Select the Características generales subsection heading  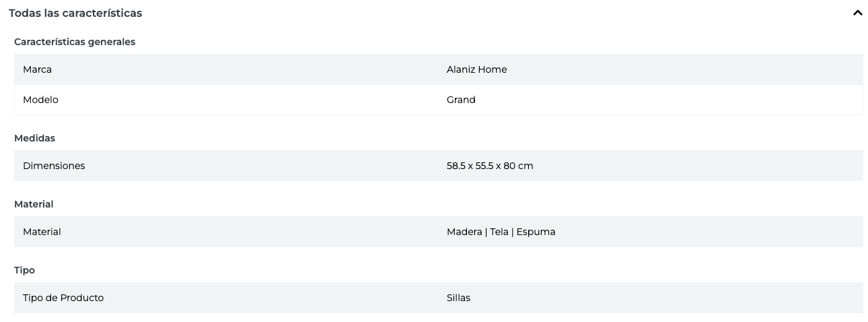75,42
